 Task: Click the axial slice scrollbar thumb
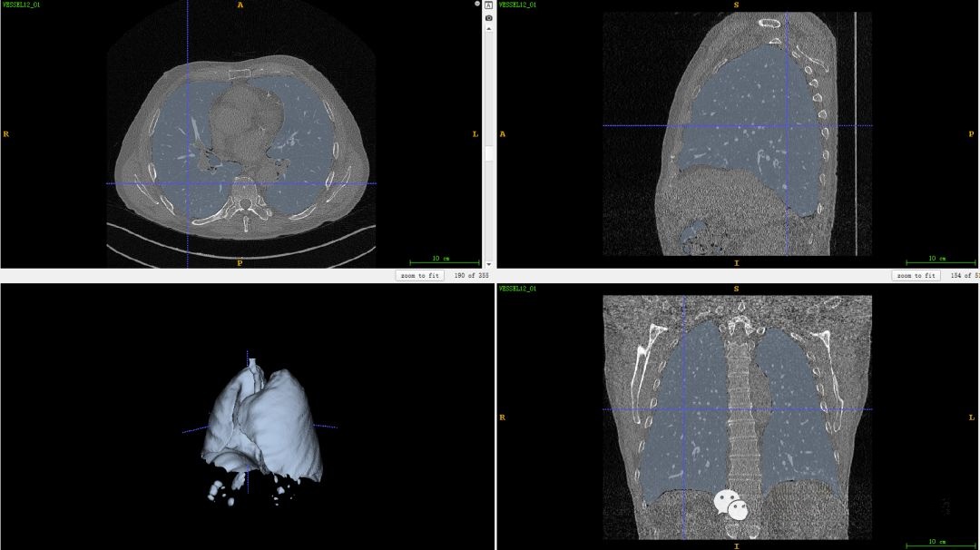pos(489,153)
